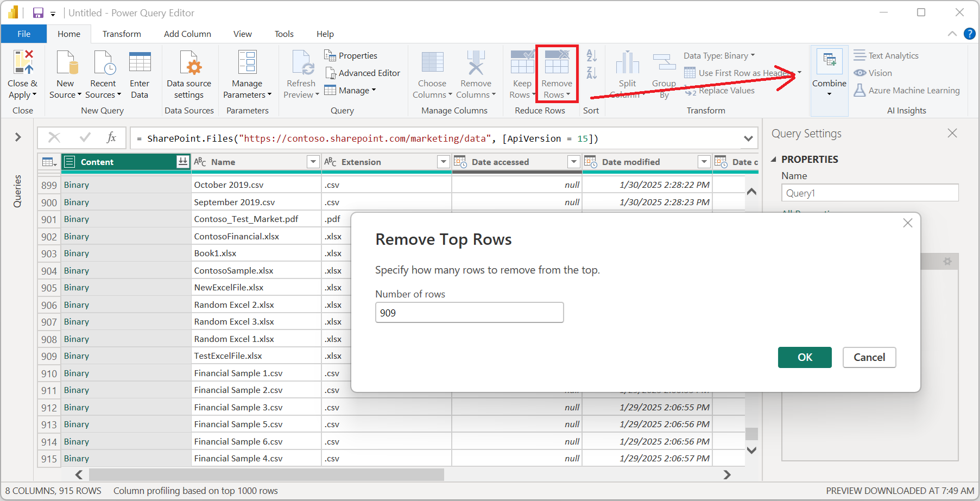The height and width of the screenshot is (501, 980).
Task: Click combine files icon in Content header
Action: coord(183,162)
